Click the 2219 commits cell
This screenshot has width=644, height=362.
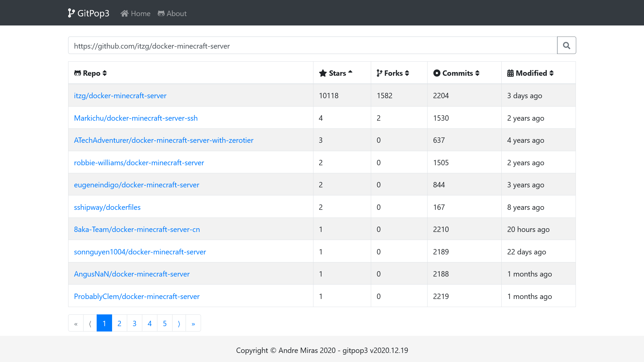(464, 296)
